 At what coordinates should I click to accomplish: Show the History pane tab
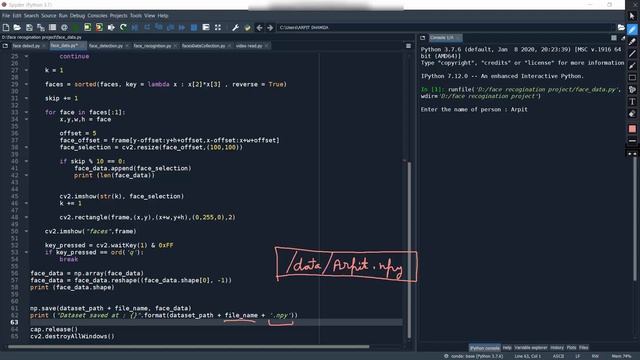coord(557,347)
